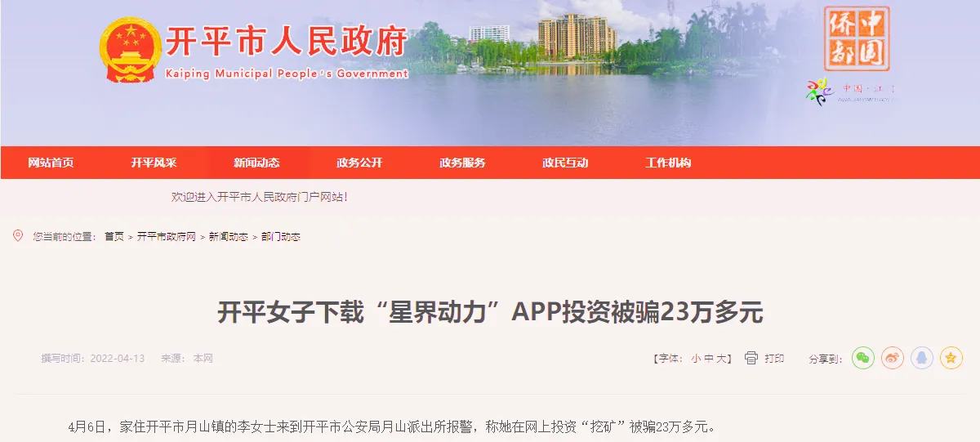The image size is (980, 442).
Task: Click the 欢迎进入开平市人民政府门户网站 welcome text
Action: 260,197
